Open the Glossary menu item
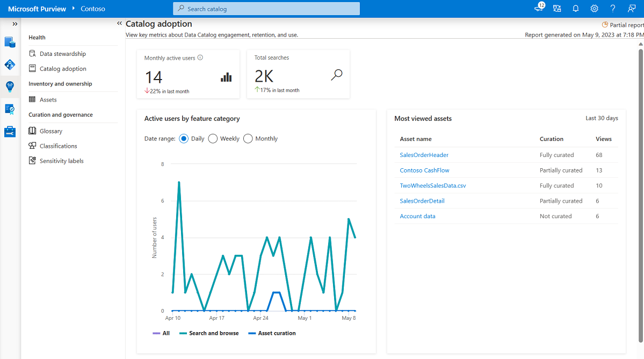Screen dimensions: 644x359 51,131
